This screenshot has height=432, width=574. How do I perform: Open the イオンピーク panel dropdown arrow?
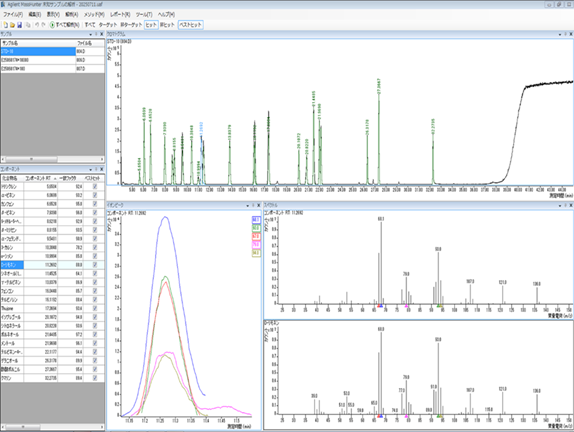coord(247,206)
